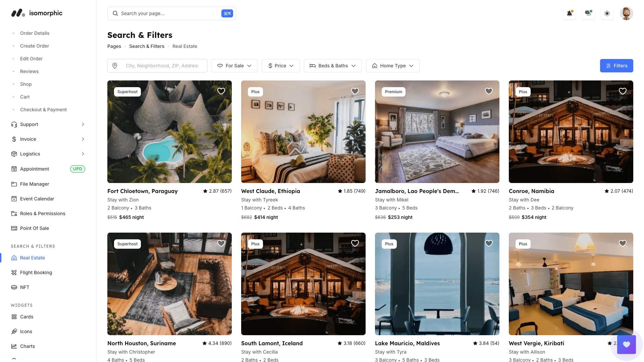Viewport: 644px width, 362px height.
Task: Open the Lake Mauricio sea view photo
Action: (437, 284)
